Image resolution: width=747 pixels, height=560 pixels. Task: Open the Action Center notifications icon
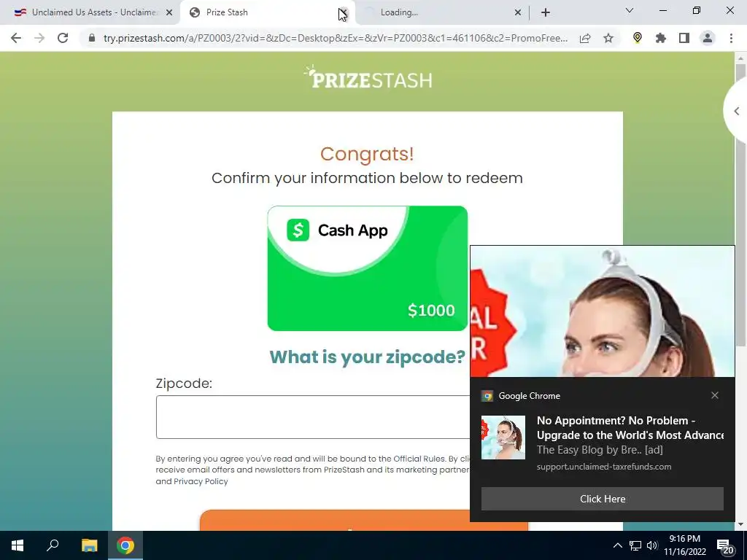point(725,545)
